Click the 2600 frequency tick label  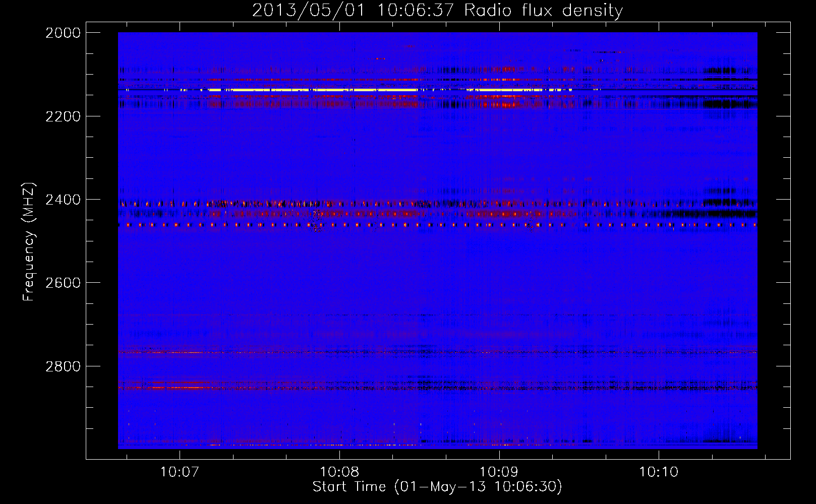[63, 283]
